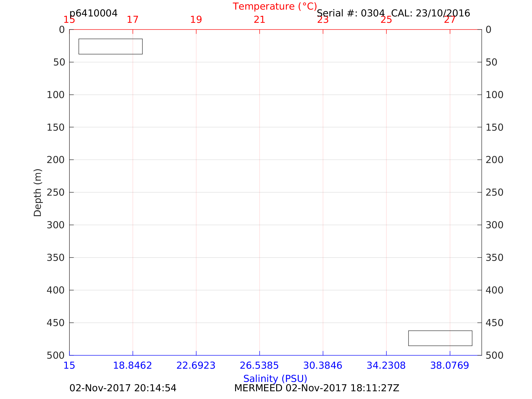Click salinity tick label '26.5385'
Image resolution: width=532 pixels, height=399 pixels.
click(x=259, y=365)
